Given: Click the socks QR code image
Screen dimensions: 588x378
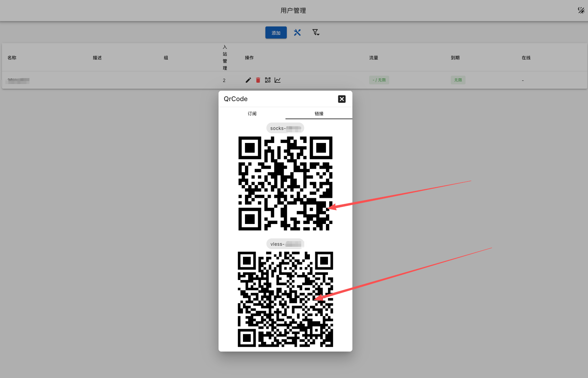Looking at the screenshot, I should 285,183.
